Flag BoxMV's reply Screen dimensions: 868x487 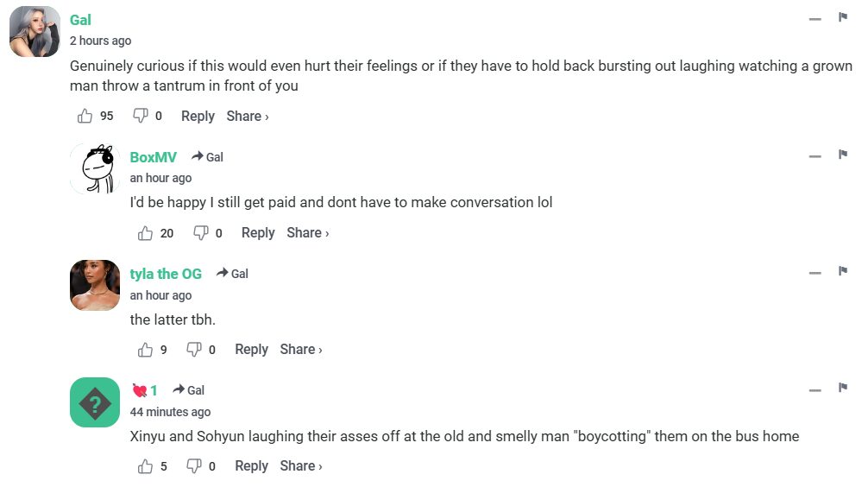(x=843, y=155)
